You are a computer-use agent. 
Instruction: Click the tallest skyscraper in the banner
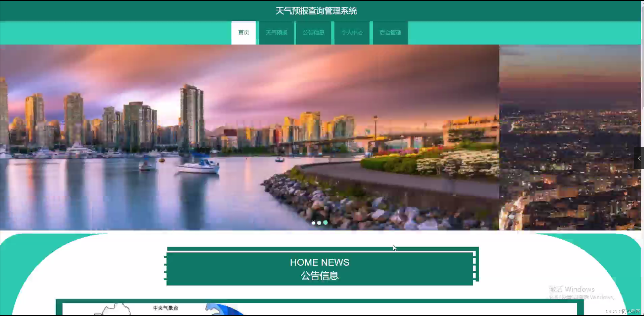coord(191,113)
